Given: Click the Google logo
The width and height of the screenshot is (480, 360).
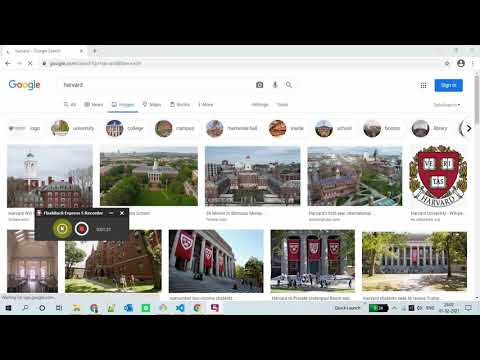Looking at the screenshot, I should point(24,85).
